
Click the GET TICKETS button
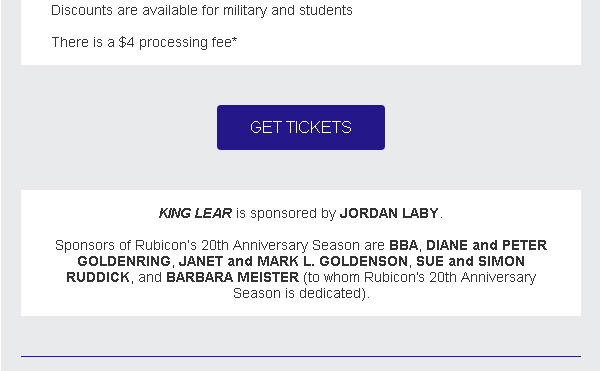301,127
